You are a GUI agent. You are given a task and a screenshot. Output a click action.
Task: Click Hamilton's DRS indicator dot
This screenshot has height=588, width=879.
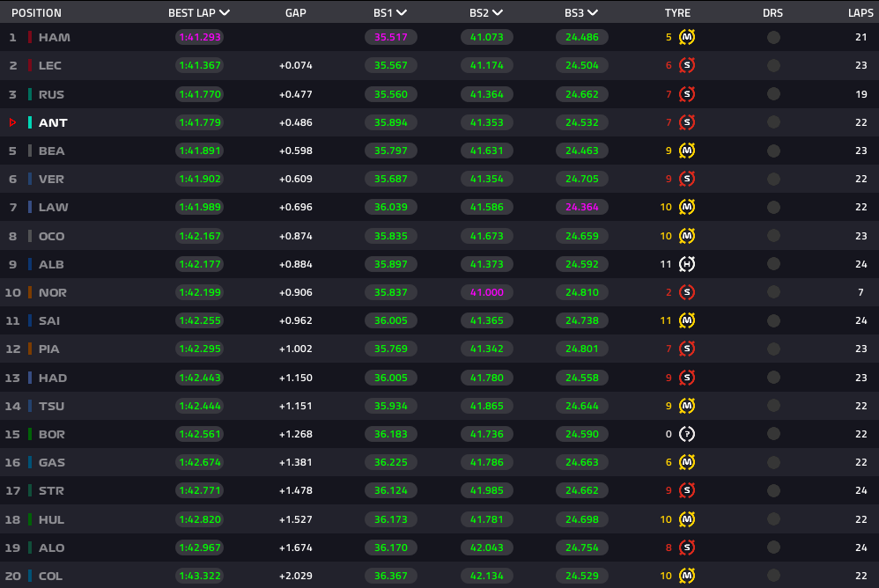tap(773, 38)
